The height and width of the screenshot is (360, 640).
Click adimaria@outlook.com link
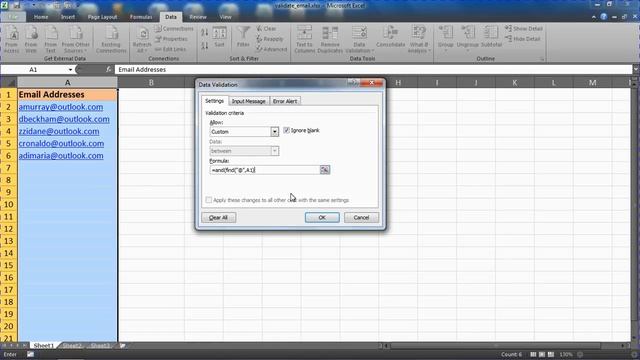[61, 156]
